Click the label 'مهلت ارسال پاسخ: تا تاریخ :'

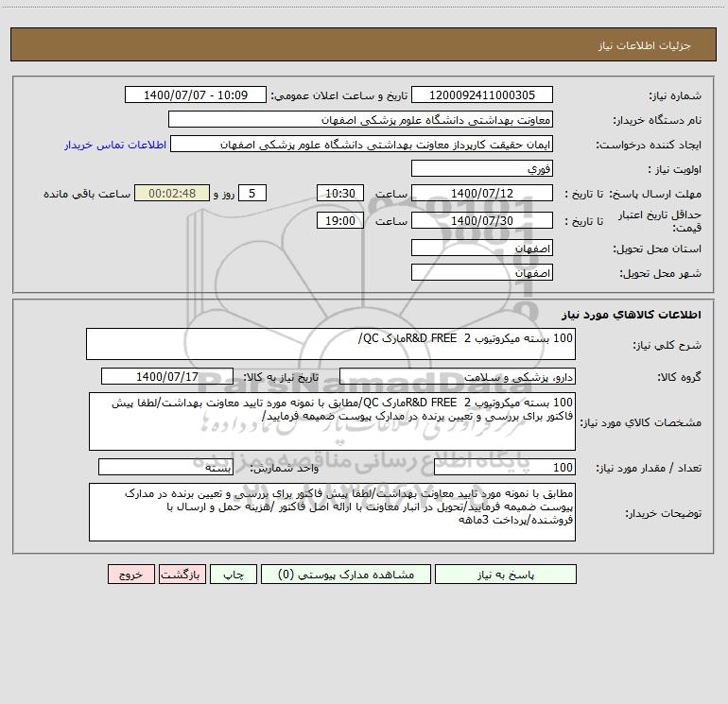click(633, 194)
